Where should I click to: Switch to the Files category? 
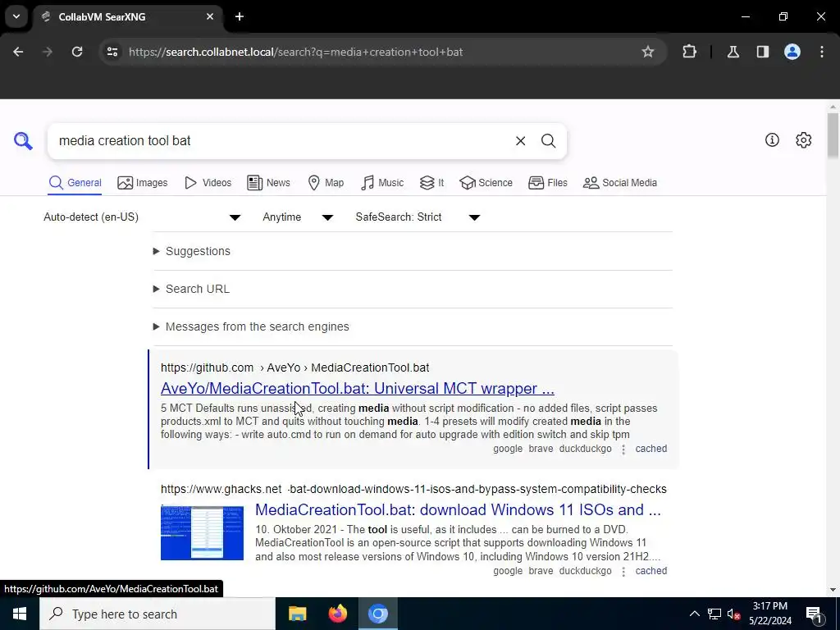coord(547,183)
